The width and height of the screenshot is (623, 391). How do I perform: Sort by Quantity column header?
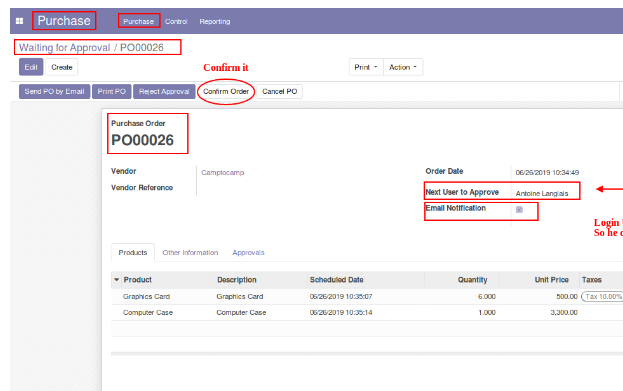[472, 280]
